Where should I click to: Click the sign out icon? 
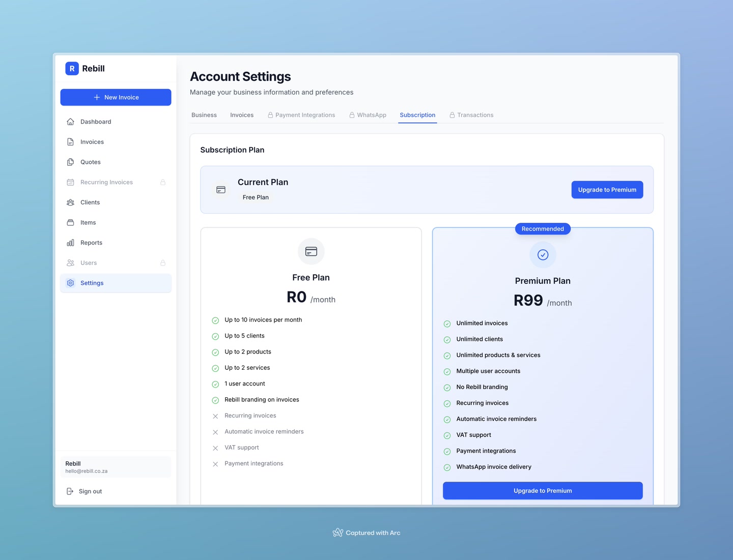70,491
